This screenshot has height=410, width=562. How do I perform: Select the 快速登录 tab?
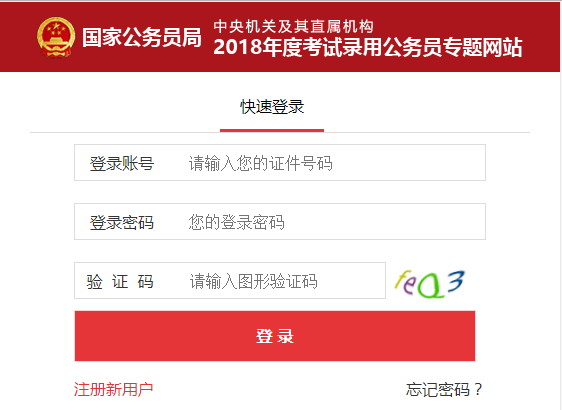point(272,107)
